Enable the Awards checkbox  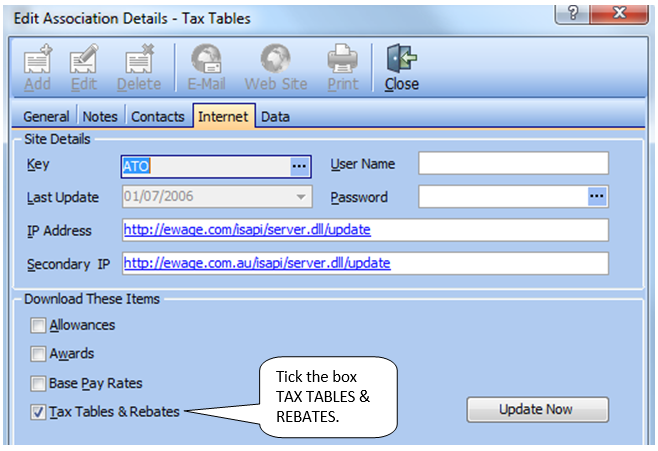click(x=38, y=354)
